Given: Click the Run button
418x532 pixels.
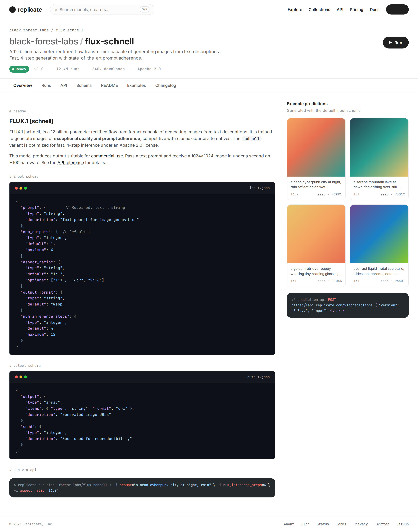Looking at the screenshot, I should click(396, 43).
